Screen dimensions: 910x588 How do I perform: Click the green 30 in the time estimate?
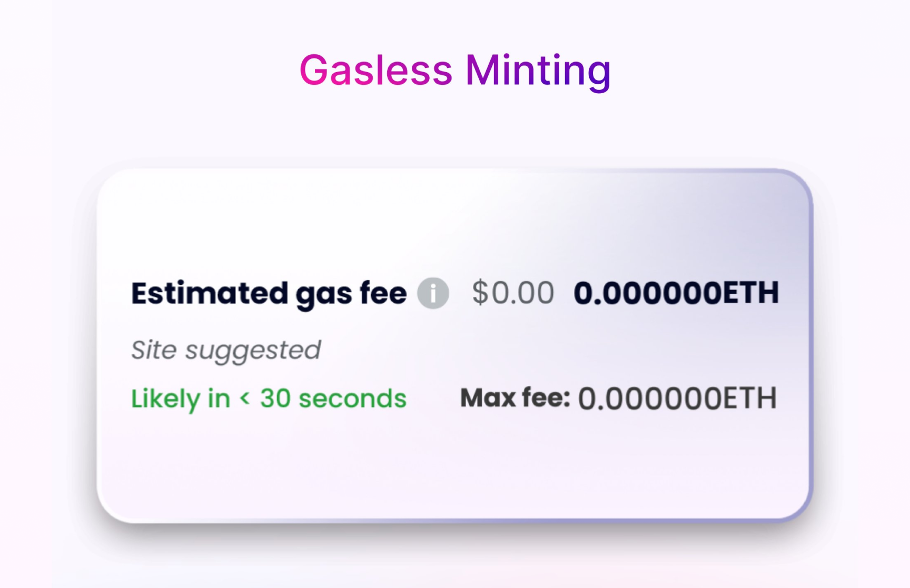(275, 398)
